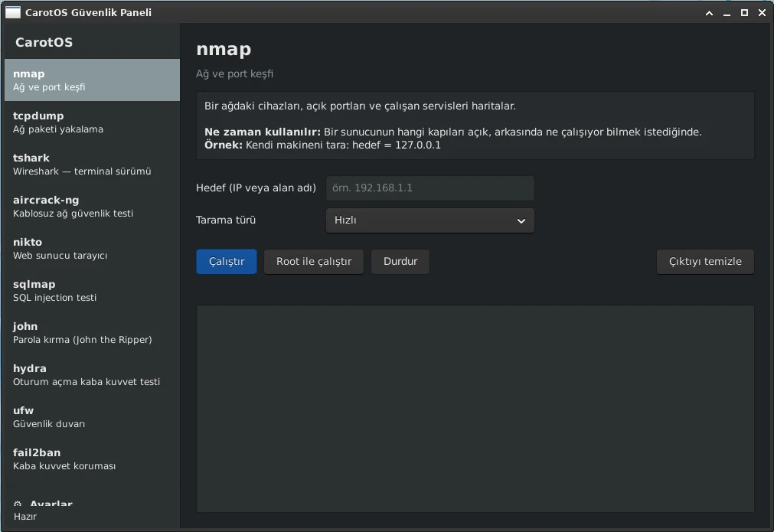Click the Hazır status bar text
Viewport: 774px width, 532px height.
point(25,516)
